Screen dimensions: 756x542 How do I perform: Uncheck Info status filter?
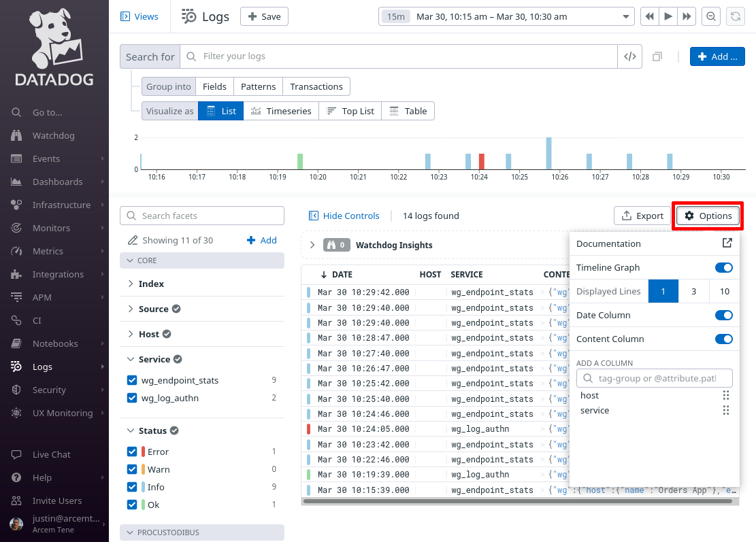[131, 487]
